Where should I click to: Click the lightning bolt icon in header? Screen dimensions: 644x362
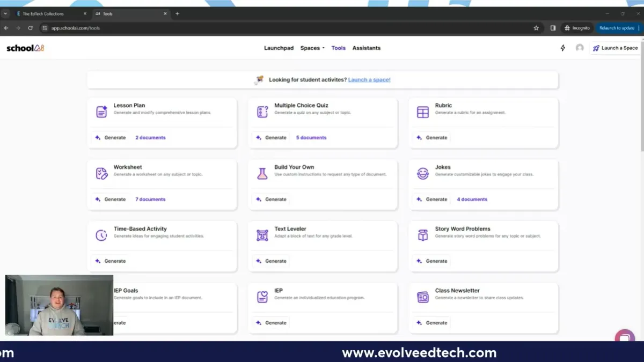point(563,48)
